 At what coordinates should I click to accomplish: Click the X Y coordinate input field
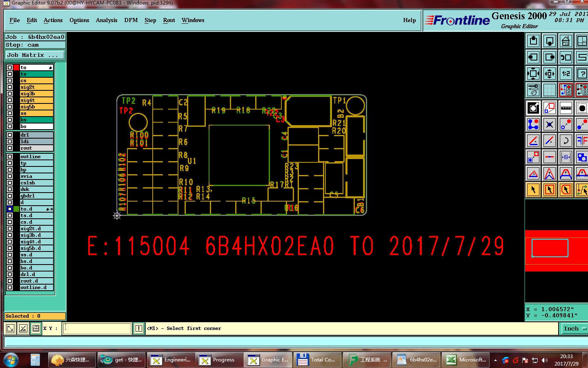click(97, 328)
